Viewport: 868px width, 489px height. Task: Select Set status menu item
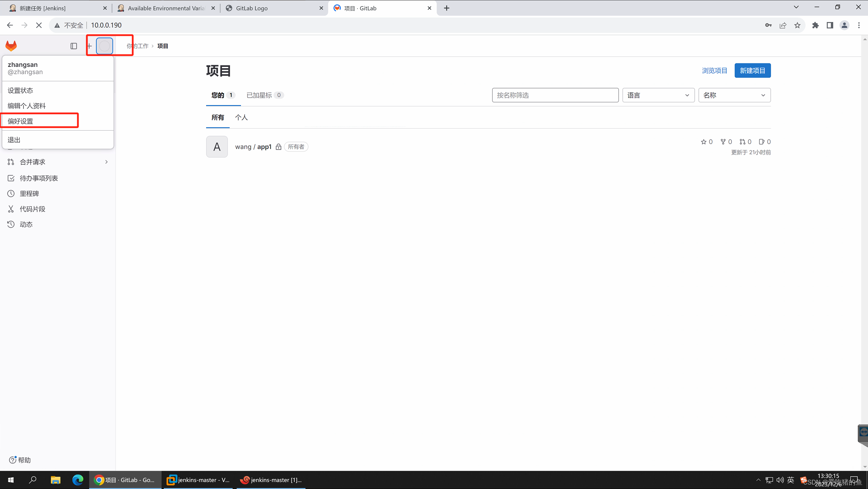click(58, 90)
